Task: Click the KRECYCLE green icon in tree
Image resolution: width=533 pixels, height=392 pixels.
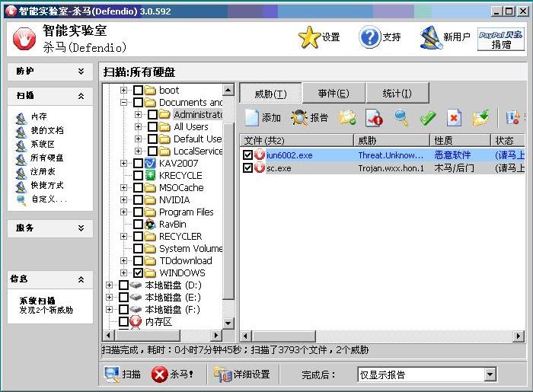Action: click(x=150, y=176)
